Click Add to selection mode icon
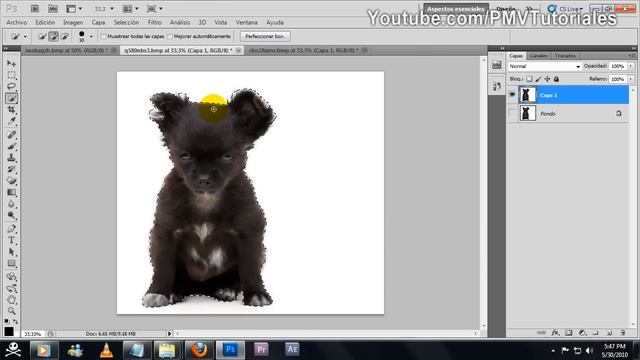 53,36
